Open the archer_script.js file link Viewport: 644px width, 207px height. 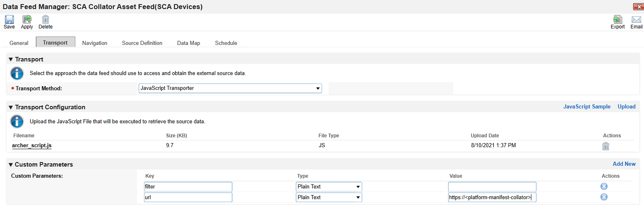32,146
